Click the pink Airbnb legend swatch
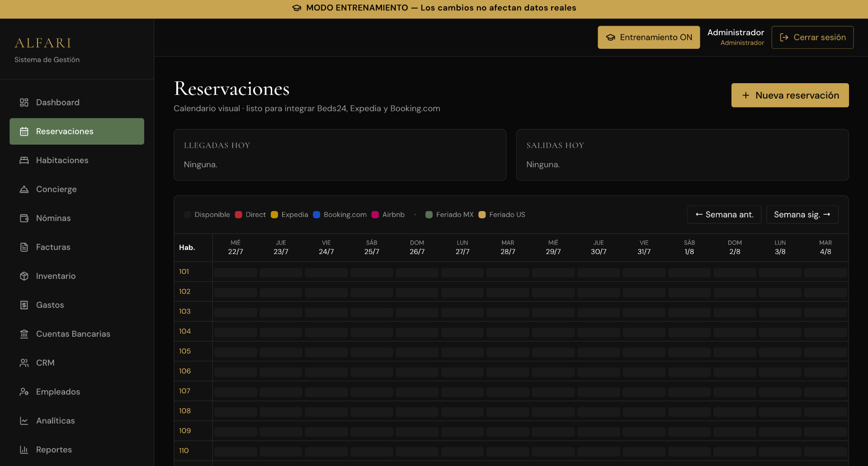The width and height of the screenshot is (868, 466). click(375, 215)
